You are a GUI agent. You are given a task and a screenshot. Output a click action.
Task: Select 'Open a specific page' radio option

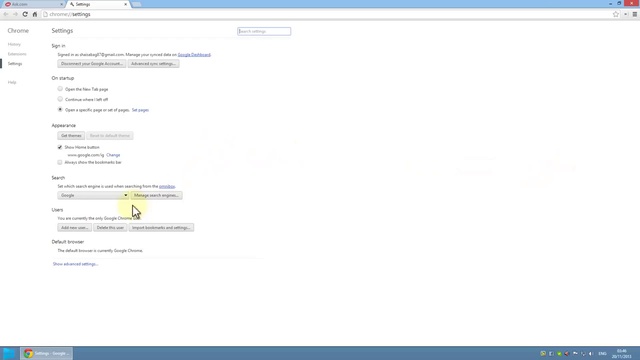60,109
